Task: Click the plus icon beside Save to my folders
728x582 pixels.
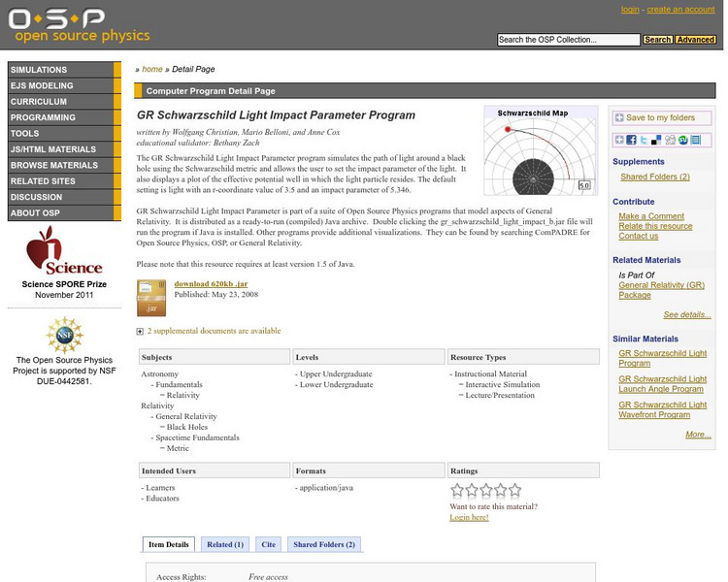Action: 619,117
